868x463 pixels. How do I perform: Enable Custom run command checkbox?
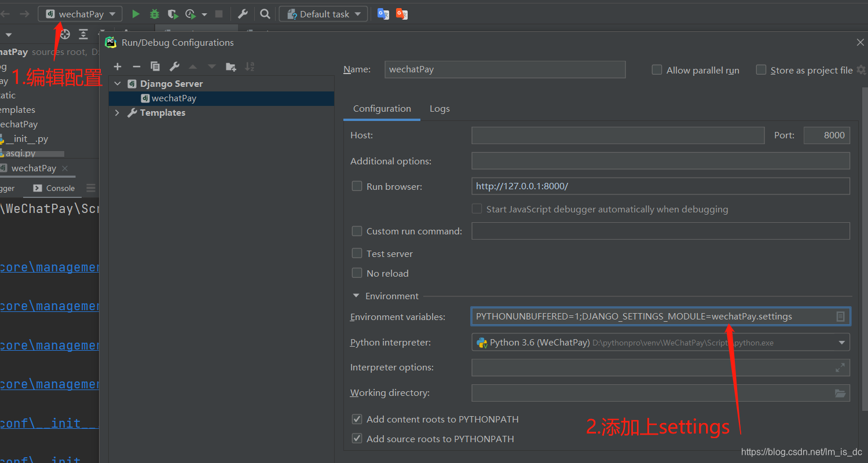pyautogui.click(x=357, y=231)
